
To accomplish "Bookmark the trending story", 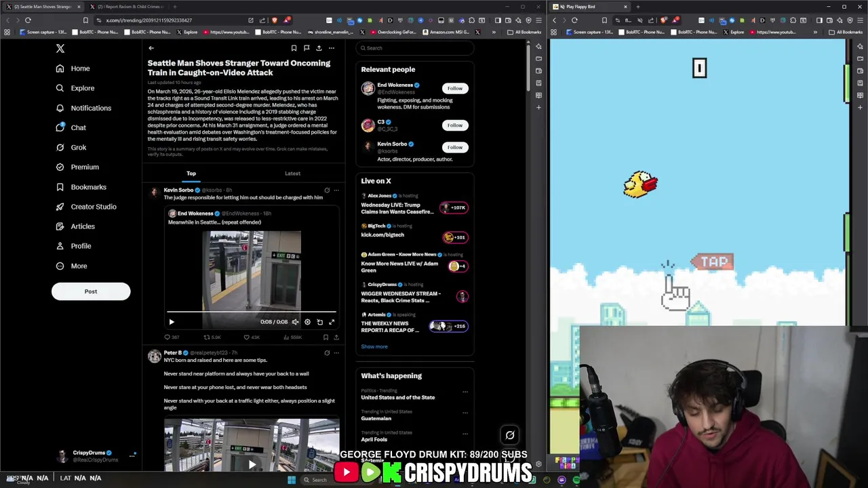I will 294,48.
